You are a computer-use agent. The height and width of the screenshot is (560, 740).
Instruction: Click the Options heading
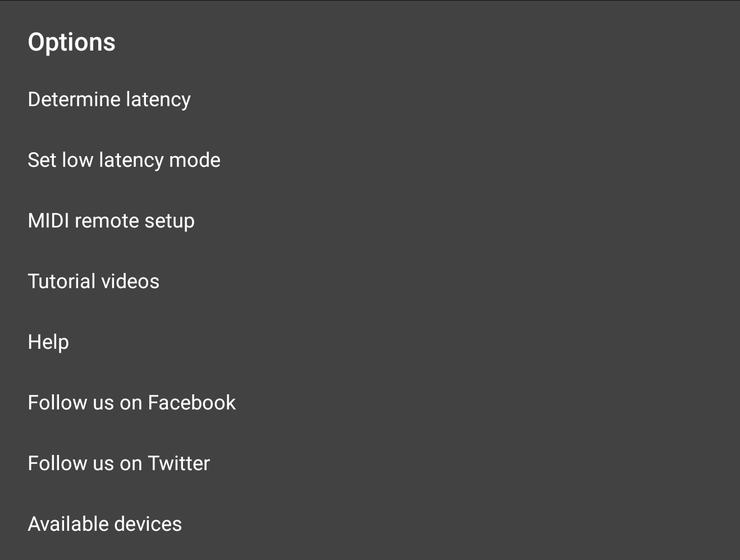click(x=72, y=42)
